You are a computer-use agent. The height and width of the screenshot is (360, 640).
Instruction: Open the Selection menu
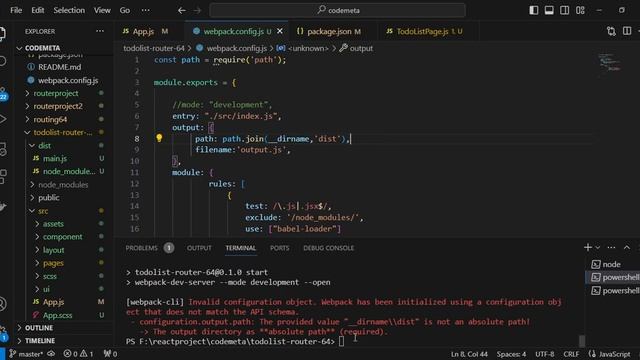click(69, 10)
